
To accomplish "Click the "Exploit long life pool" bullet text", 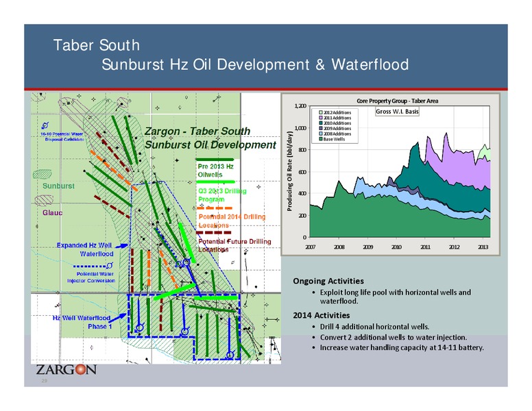I will click(396, 297).
